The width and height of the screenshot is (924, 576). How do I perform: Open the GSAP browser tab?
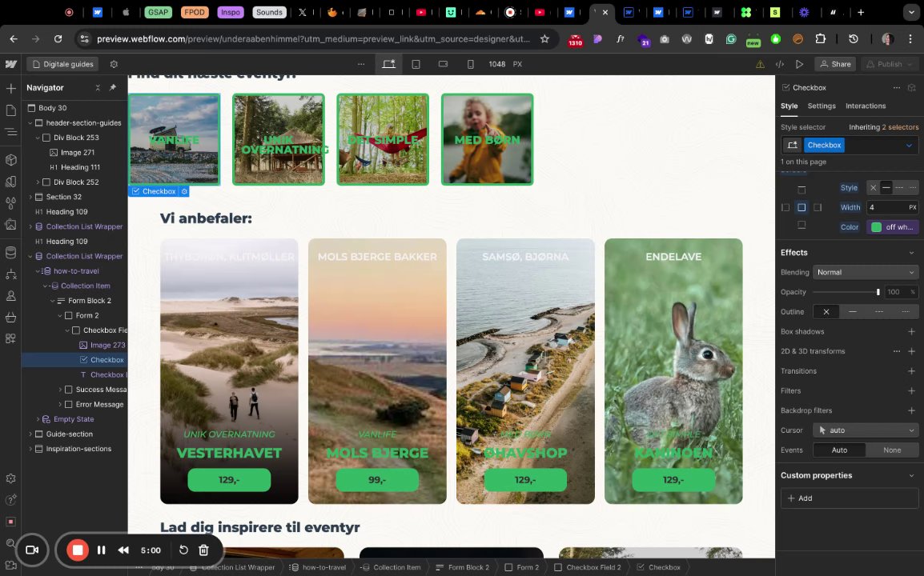click(158, 12)
